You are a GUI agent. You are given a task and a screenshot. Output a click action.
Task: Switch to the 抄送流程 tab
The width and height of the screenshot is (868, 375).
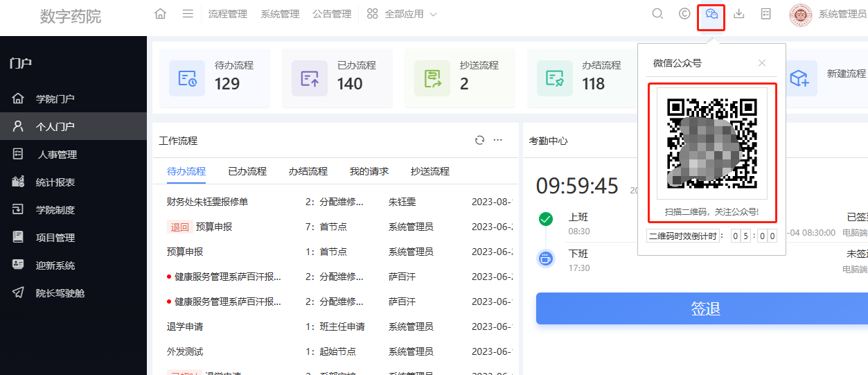tap(430, 171)
